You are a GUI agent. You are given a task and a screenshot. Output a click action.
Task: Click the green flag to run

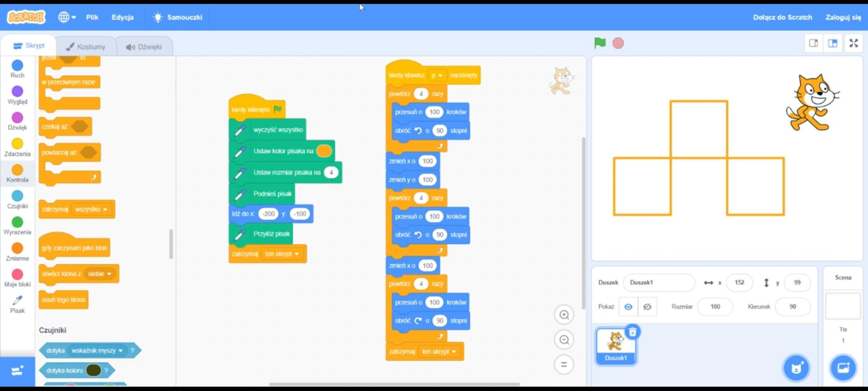[x=600, y=43]
